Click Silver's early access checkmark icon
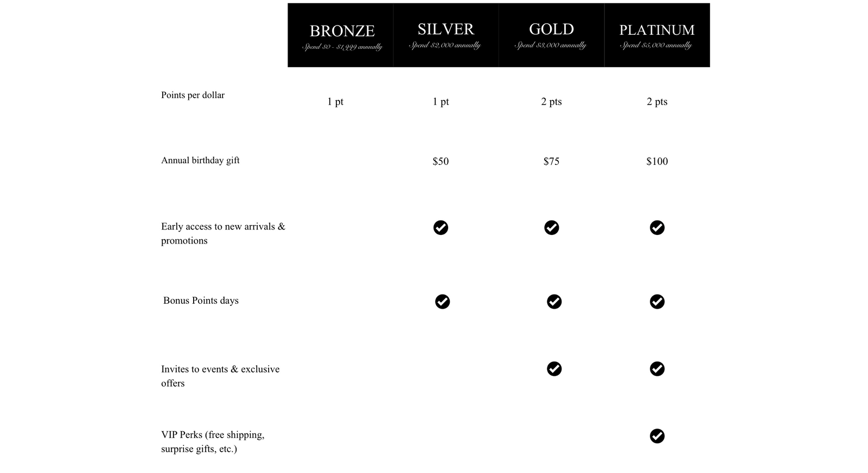 click(441, 228)
